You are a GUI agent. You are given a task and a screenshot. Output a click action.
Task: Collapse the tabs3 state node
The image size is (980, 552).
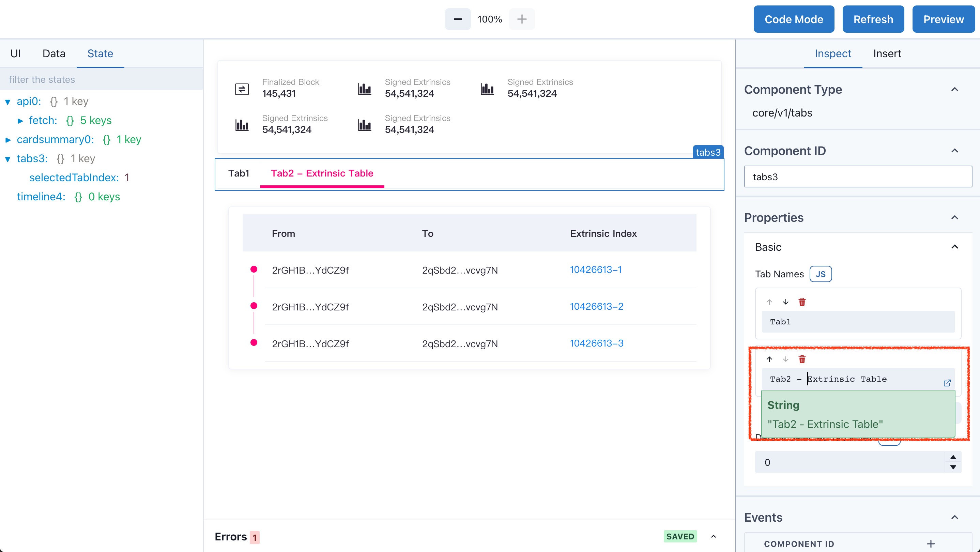tap(7, 159)
